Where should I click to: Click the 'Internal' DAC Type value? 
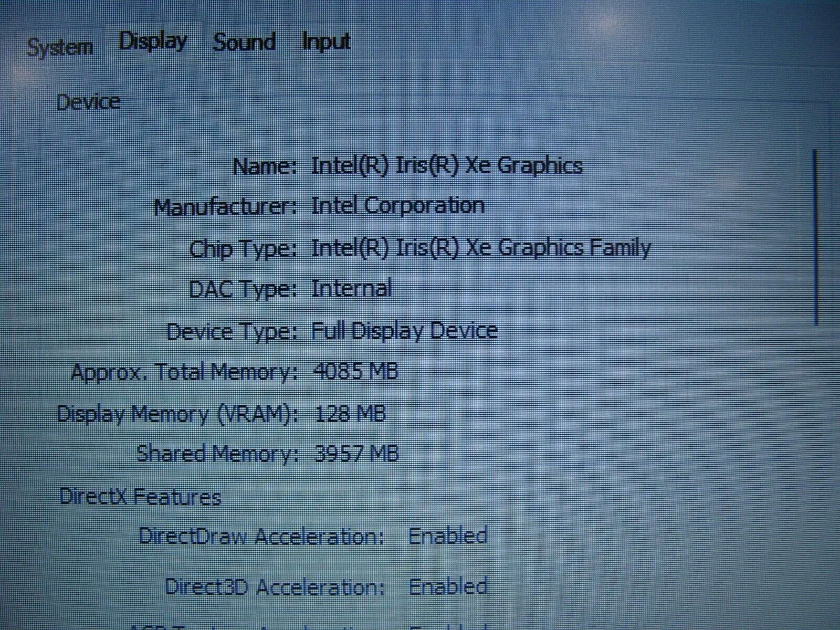(351, 288)
